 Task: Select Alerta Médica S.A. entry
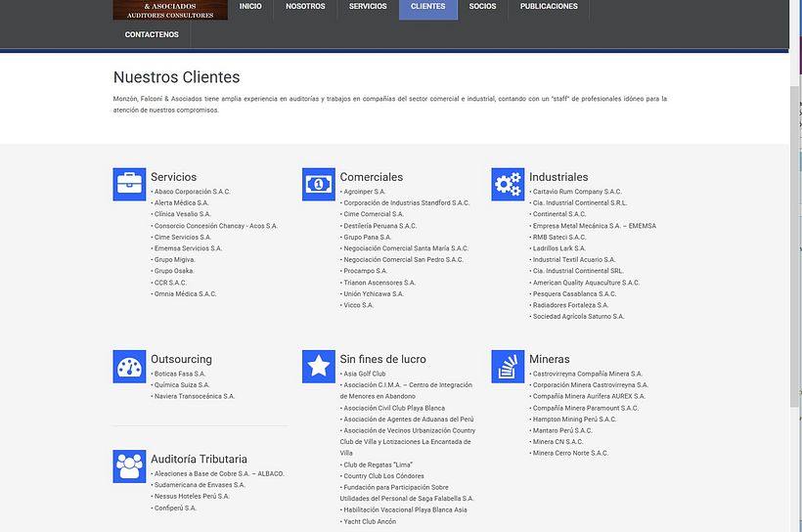tap(181, 203)
